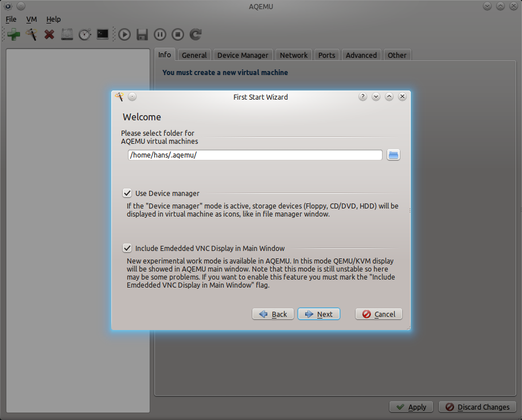Switch to the Device Manager tab

tap(243, 55)
